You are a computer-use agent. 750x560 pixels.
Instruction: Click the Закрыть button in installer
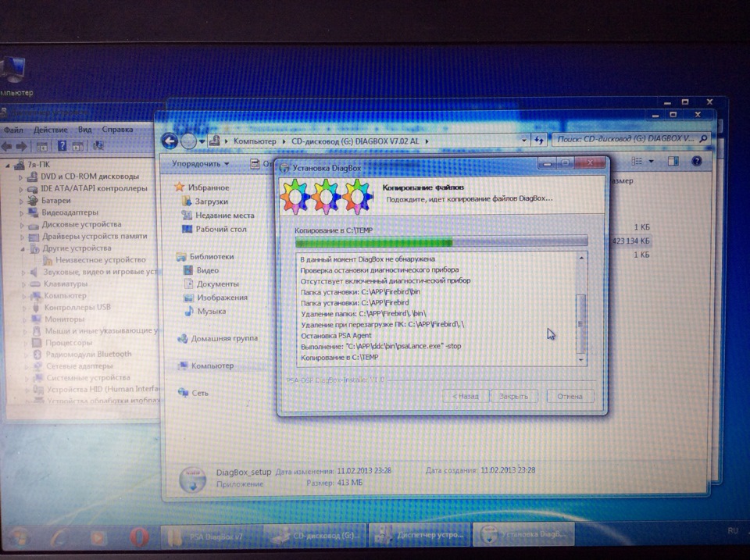(514, 396)
